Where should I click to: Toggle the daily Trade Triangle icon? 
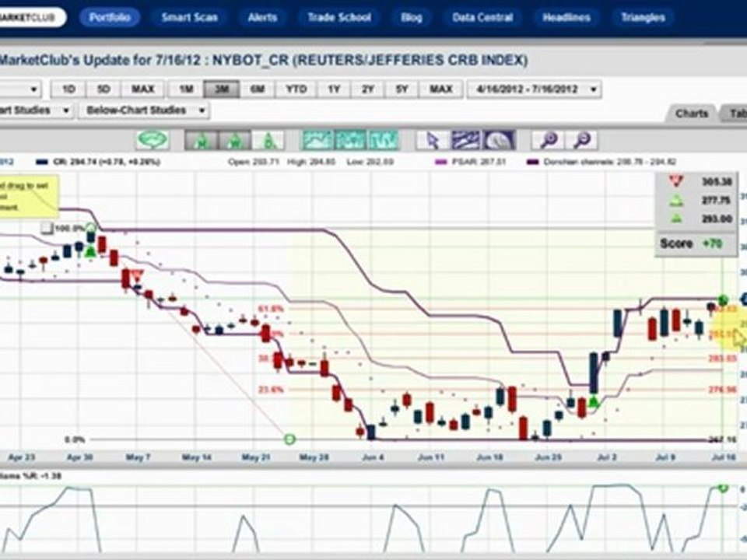[x=268, y=141]
